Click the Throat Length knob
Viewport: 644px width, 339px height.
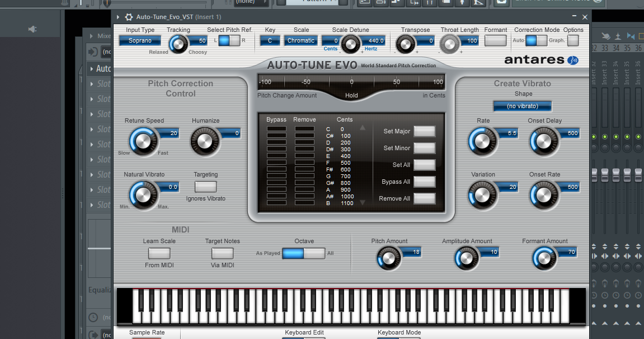[x=450, y=44]
